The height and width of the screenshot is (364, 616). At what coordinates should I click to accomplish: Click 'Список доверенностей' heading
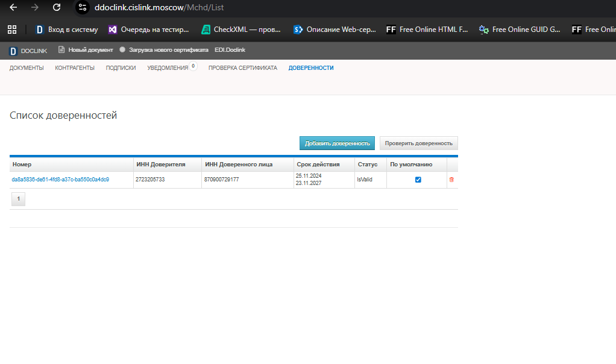63,116
